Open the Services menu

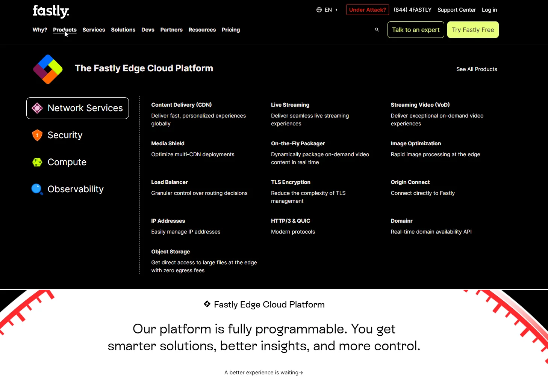coord(94,30)
